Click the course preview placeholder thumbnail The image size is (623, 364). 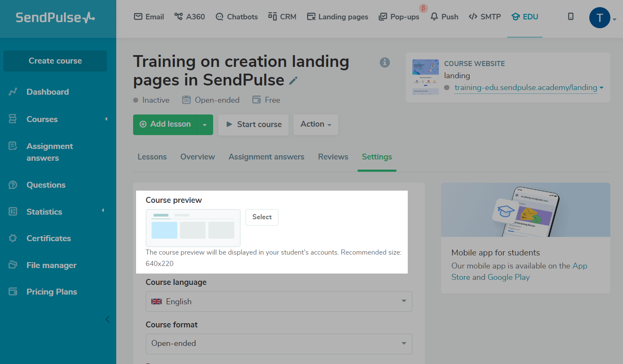[193, 228]
